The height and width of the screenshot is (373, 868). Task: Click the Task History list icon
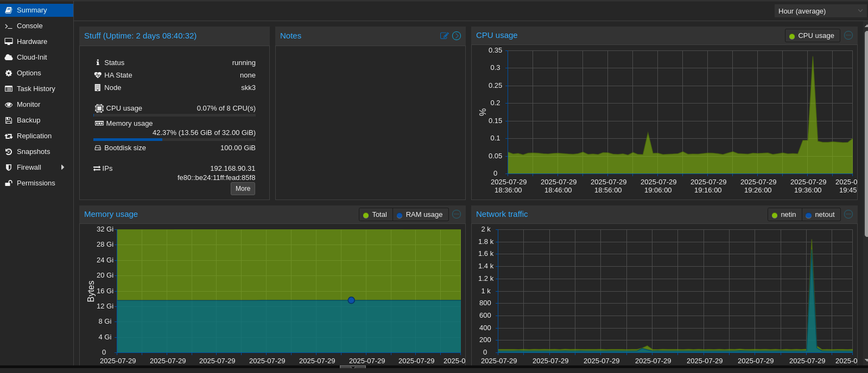tap(9, 89)
